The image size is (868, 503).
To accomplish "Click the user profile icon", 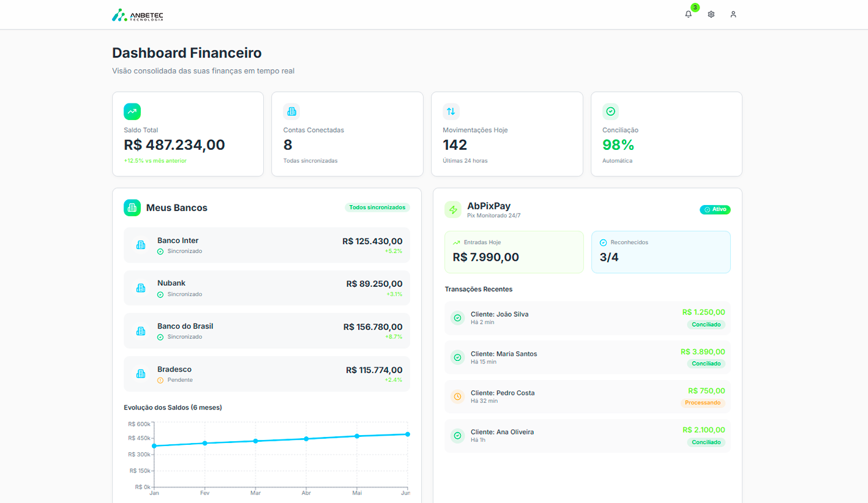I will (733, 14).
